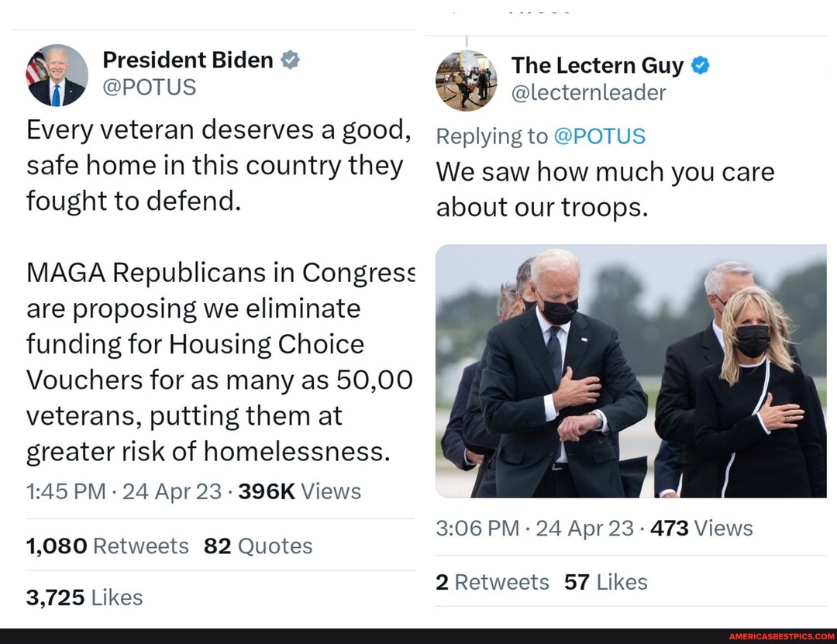The image size is (837, 644).
Task: Click the 3,725 Likes count
Action: [82, 597]
